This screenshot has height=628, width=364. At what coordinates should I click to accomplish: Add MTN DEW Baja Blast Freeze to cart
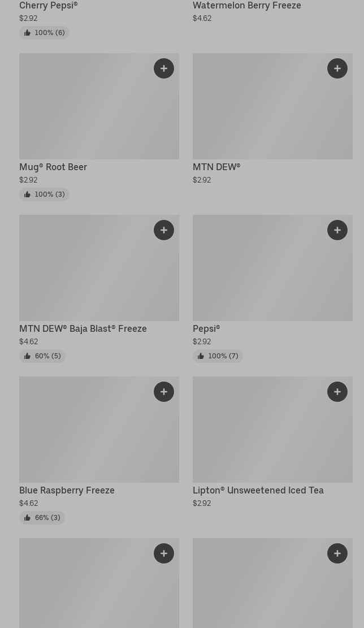(x=164, y=230)
